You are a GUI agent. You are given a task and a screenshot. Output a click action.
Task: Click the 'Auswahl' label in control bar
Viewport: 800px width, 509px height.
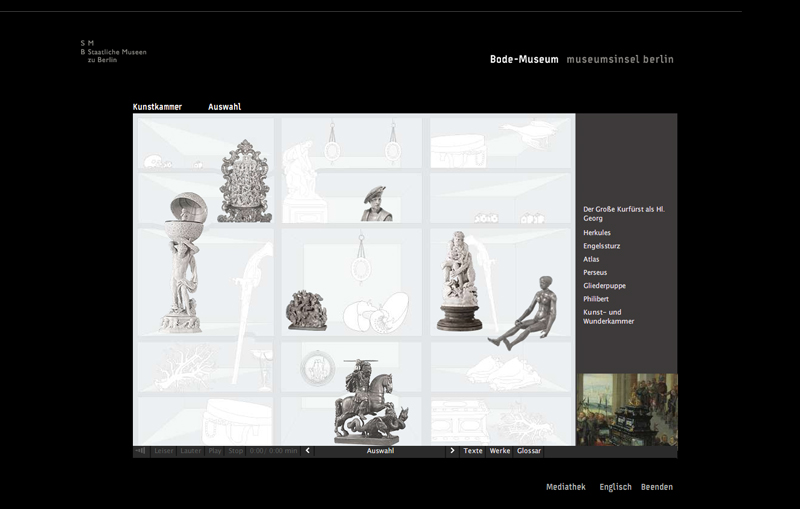pos(381,451)
